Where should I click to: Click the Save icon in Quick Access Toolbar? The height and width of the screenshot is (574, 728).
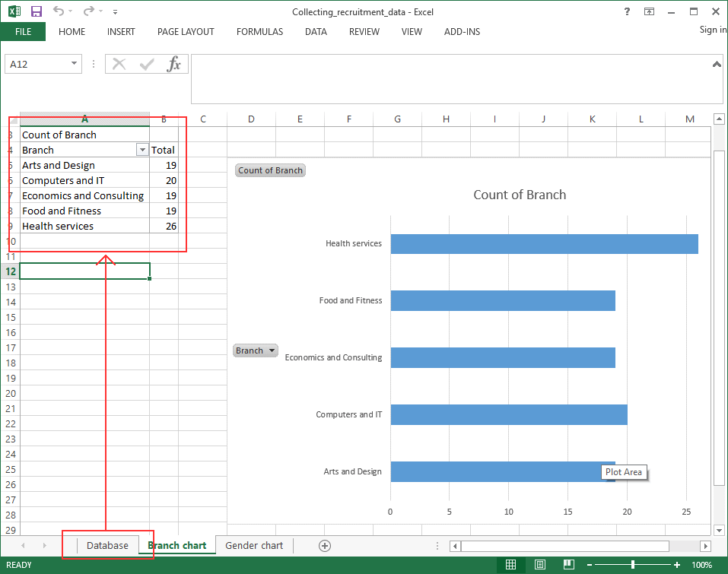[37, 11]
